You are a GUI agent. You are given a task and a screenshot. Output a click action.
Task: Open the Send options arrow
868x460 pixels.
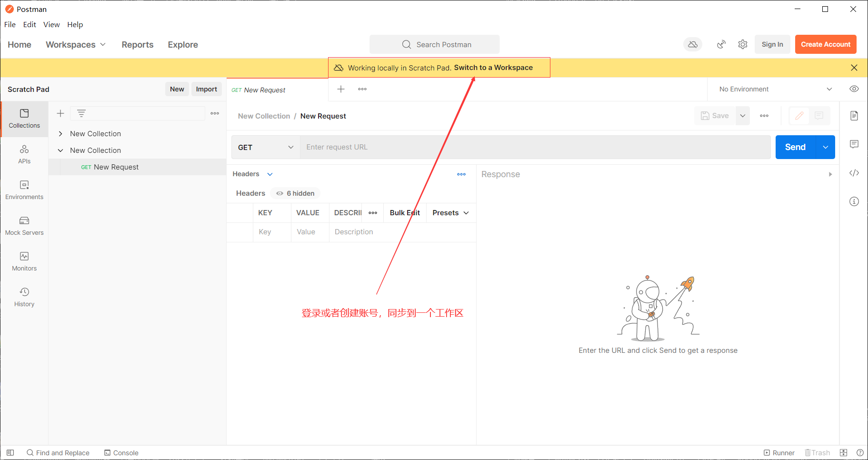(x=826, y=147)
